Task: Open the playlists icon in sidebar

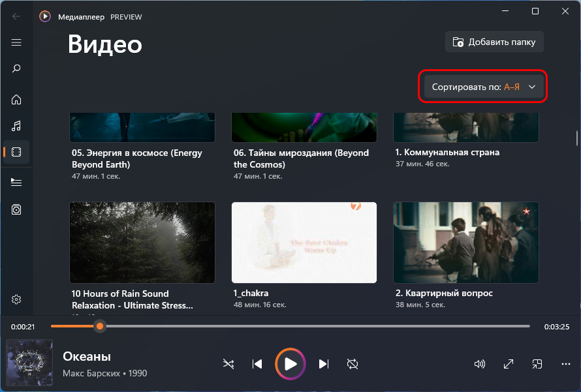Action: coord(16,209)
